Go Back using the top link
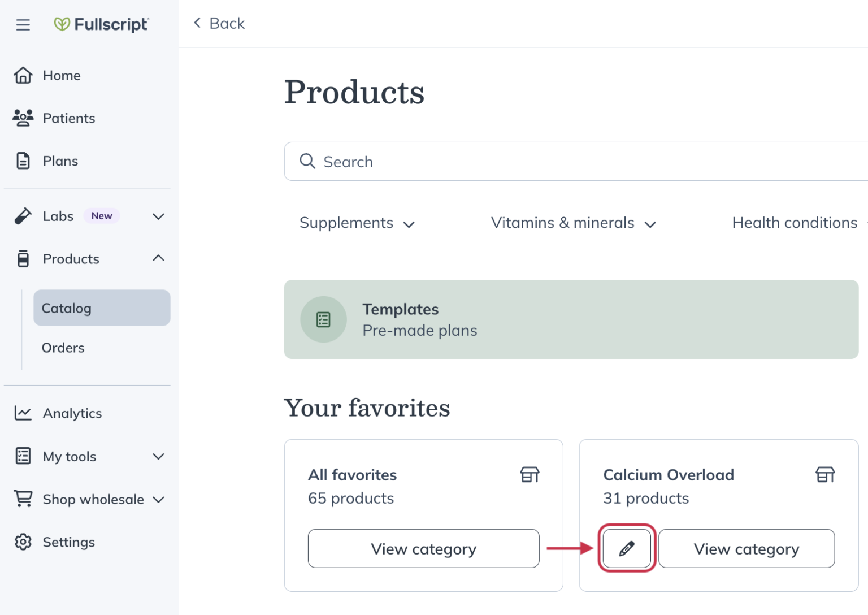This screenshot has width=868, height=615. click(x=219, y=23)
